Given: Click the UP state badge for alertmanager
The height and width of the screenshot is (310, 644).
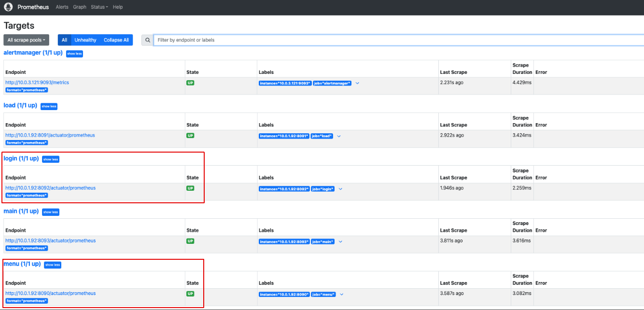Looking at the screenshot, I should click(190, 83).
